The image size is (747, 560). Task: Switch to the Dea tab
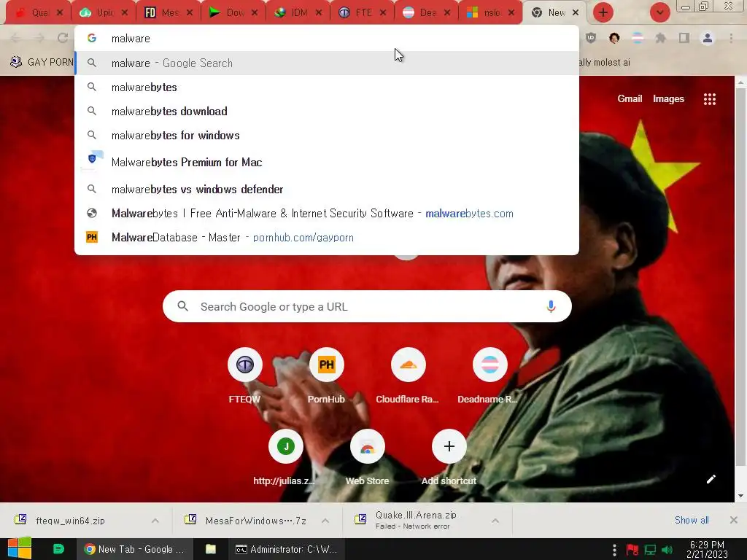(x=425, y=13)
